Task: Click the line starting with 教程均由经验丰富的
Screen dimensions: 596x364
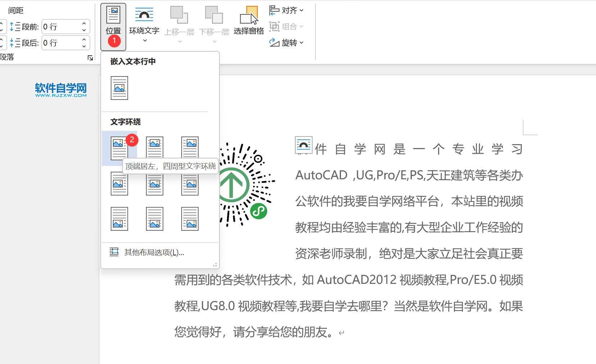Action: 409,227
